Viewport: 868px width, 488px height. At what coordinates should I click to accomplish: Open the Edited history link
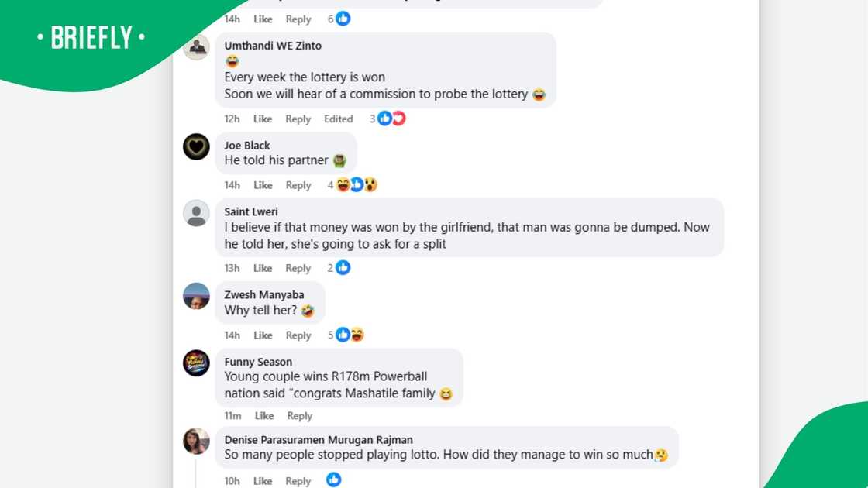(338, 119)
